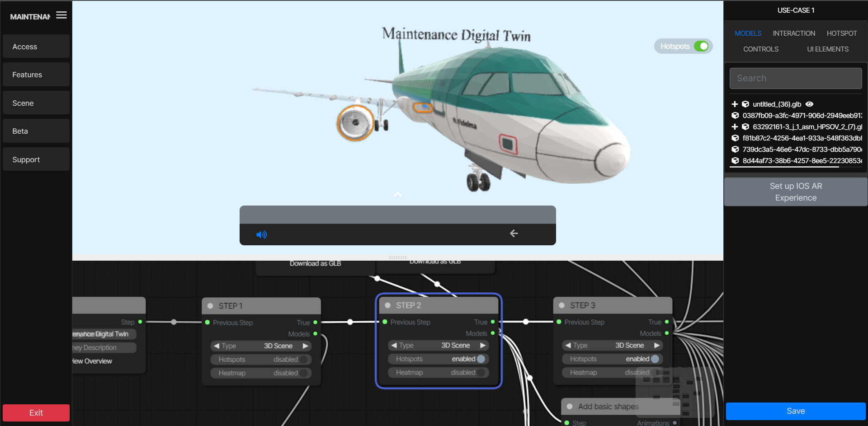
Task: Turn off the Hotspots switch in the viewer
Action: (701, 46)
